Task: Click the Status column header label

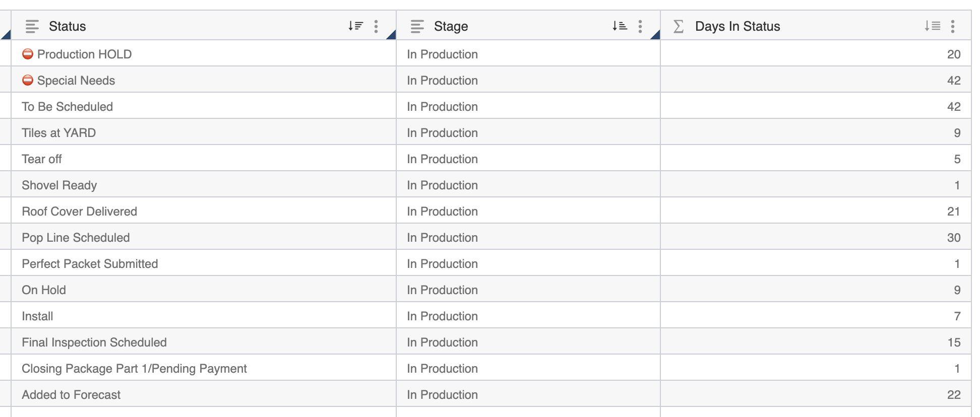Action: (x=67, y=26)
